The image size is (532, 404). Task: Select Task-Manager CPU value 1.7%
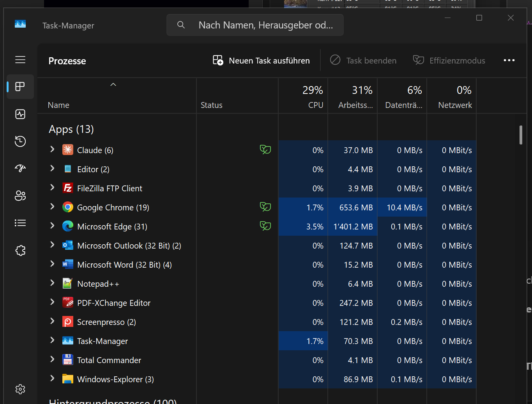click(x=315, y=341)
